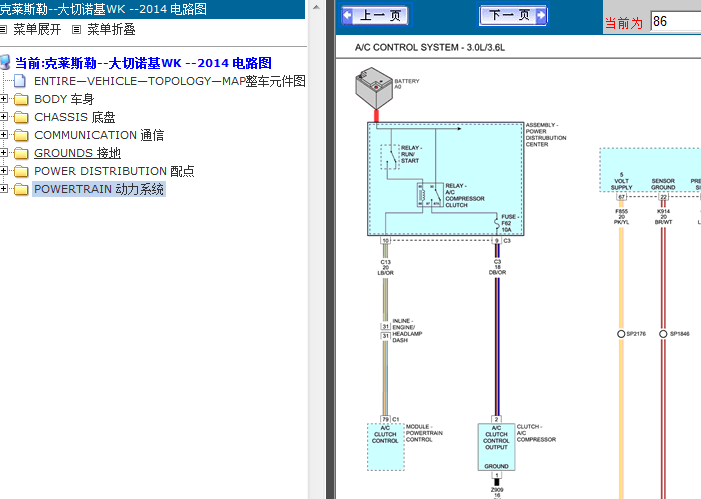701x499 pixels.
Task: Click the C3 18 DB/OR wire label
Action: pos(497,267)
